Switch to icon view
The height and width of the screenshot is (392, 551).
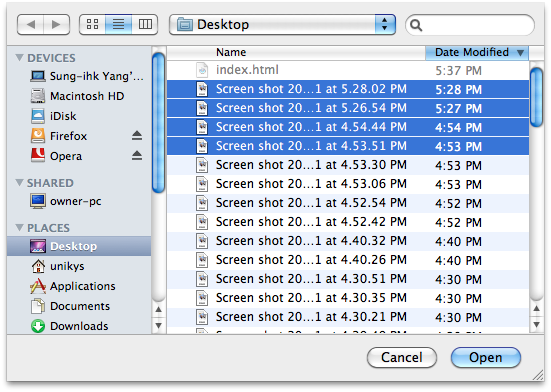pos(92,25)
